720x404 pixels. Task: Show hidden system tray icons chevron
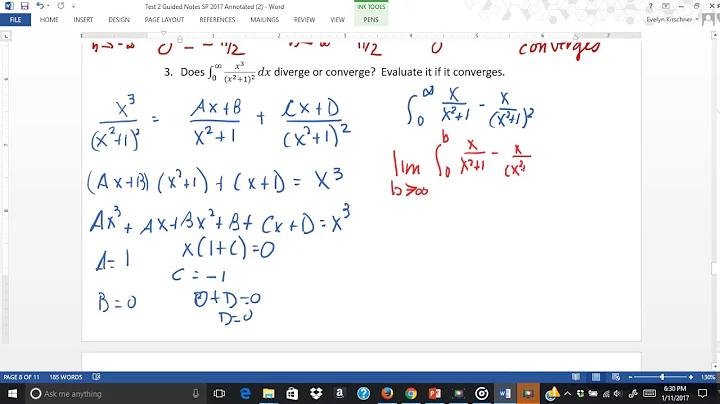[x=568, y=393]
